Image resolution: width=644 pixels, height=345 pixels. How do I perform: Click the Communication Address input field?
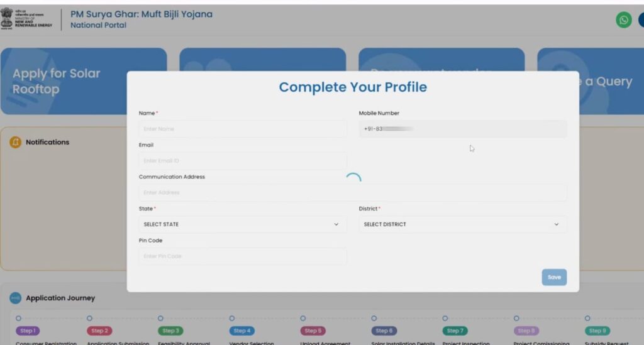tap(353, 192)
